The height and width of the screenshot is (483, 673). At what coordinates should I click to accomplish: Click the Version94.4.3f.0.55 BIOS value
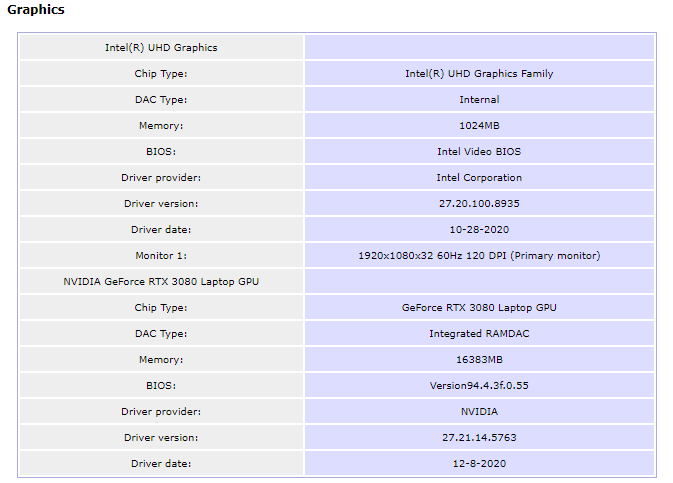pyautogui.click(x=479, y=386)
